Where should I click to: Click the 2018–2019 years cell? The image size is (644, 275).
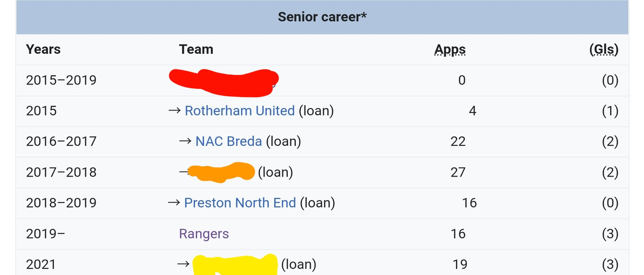61,203
